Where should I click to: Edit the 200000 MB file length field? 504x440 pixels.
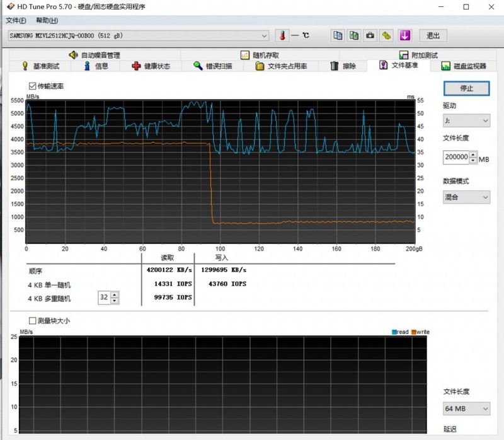[x=455, y=156]
